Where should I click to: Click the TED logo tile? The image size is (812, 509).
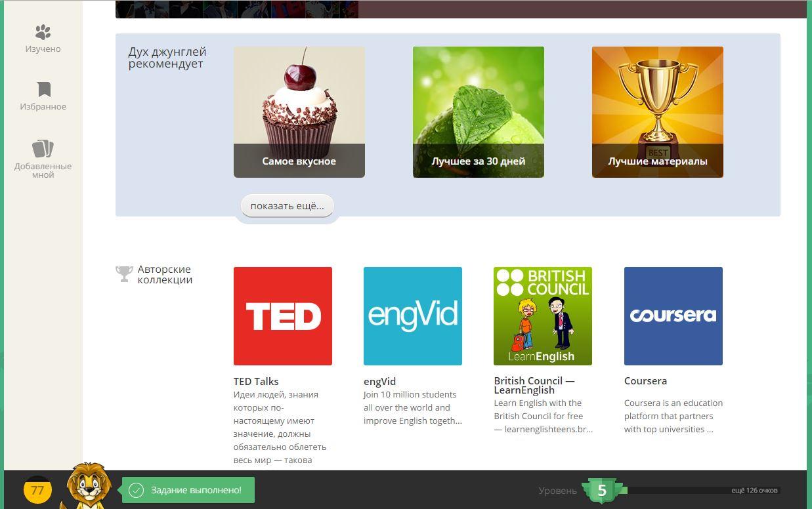(283, 316)
